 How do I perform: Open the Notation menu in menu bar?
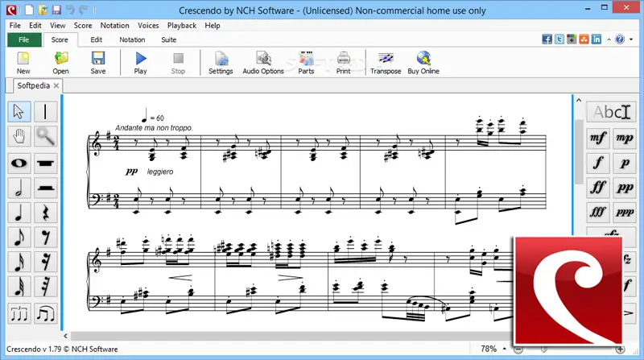[x=115, y=25]
